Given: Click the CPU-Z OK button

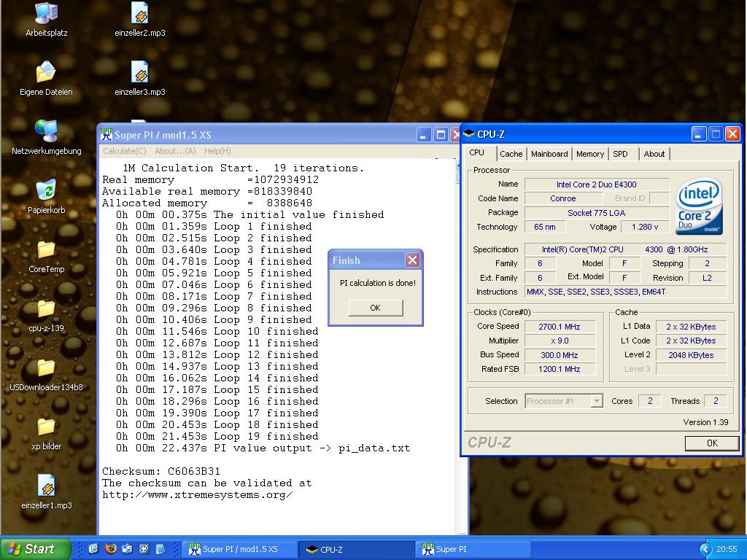Looking at the screenshot, I should point(711,443).
